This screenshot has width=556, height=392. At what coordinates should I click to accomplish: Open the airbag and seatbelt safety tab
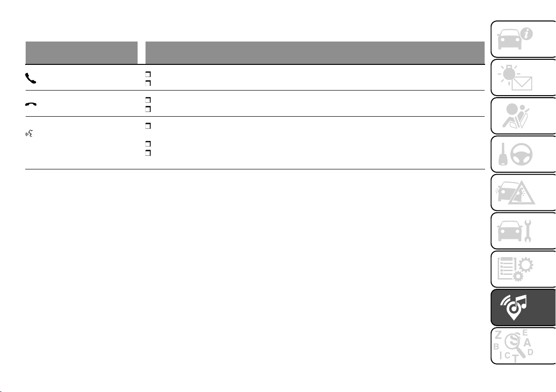[522, 116]
